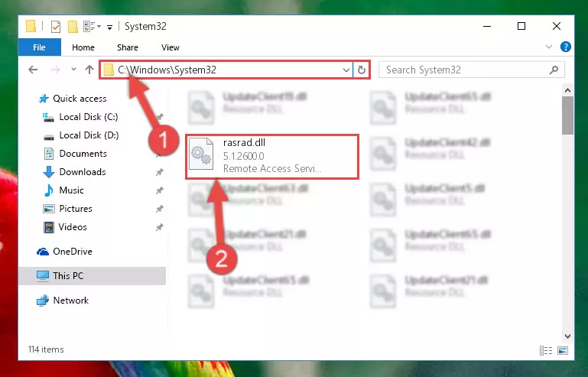Click the pin icon beside Local Disk (C:)

tap(160, 117)
